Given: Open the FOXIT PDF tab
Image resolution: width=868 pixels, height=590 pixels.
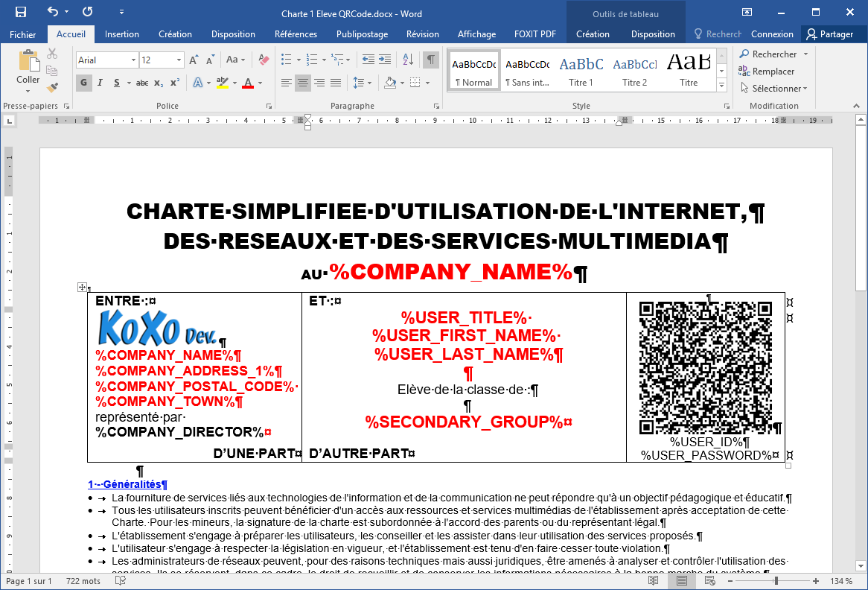Looking at the screenshot, I should pyautogui.click(x=534, y=34).
